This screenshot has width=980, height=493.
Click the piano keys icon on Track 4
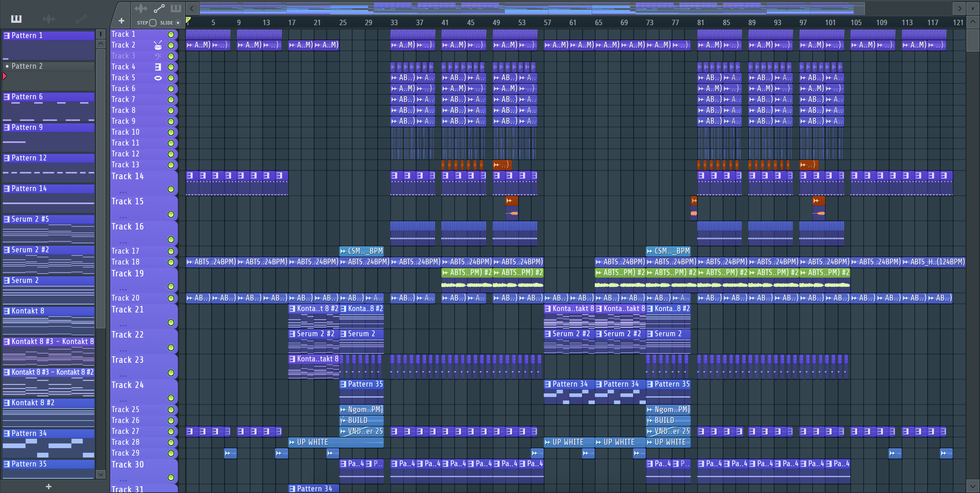[x=158, y=67]
